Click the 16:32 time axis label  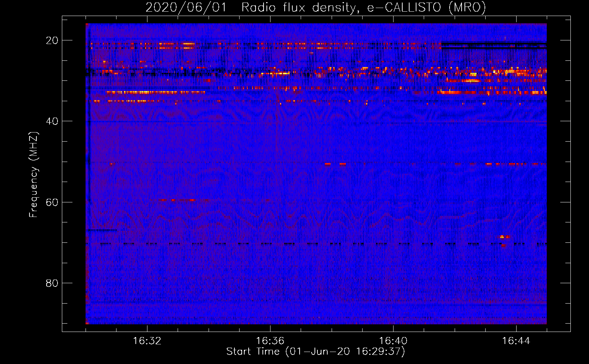[x=147, y=341]
